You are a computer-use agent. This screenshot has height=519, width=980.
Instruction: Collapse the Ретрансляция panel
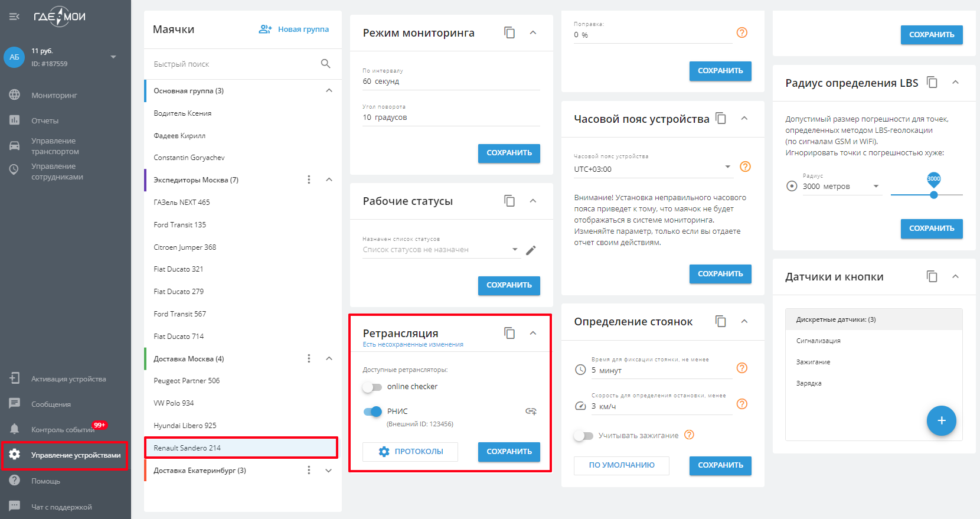pos(533,334)
